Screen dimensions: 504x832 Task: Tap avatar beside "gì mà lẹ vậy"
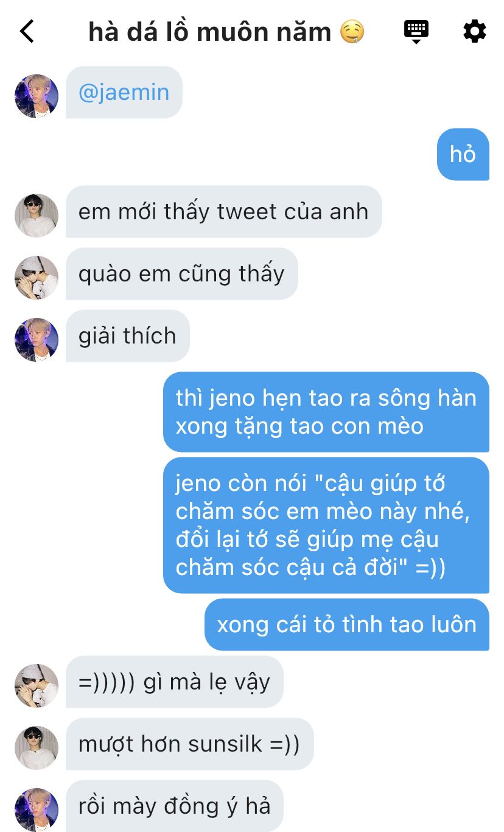pos(37,686)
